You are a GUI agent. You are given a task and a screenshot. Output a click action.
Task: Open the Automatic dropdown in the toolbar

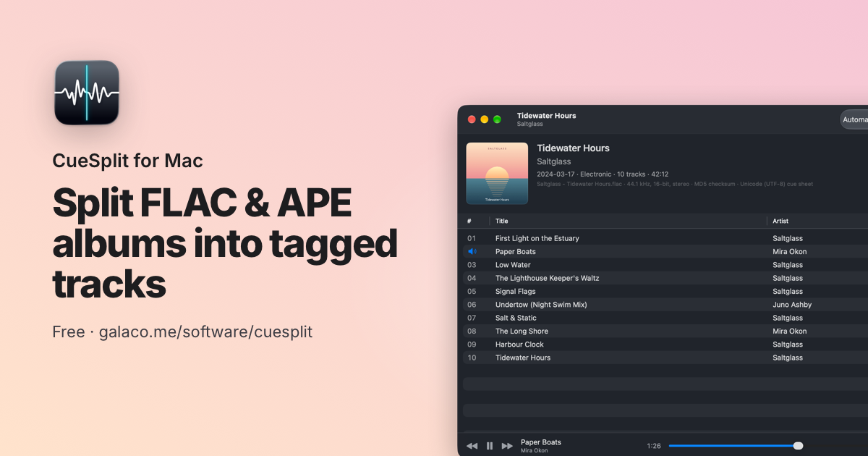pos(854,119)
